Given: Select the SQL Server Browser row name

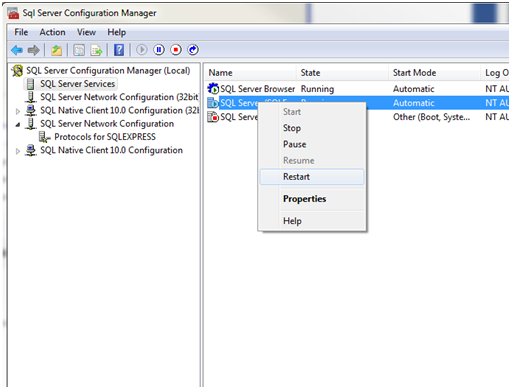Looking at the screenshot, I should coord(257,89).
